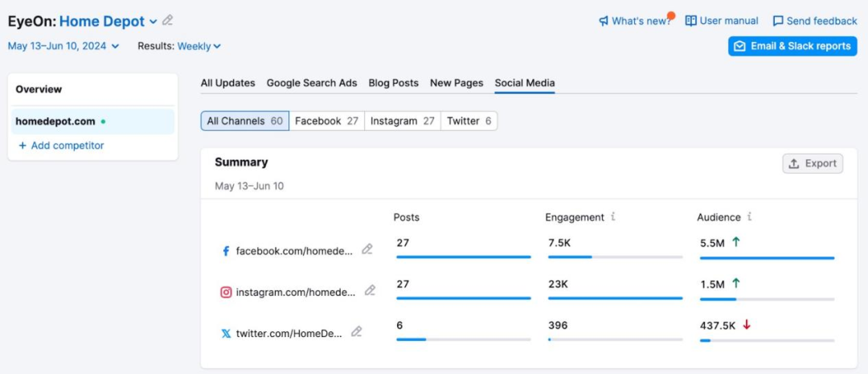This screenshot has height=374, width=868.
Task: Switch to the Google Search Ads tab
Action: (312, 83)
